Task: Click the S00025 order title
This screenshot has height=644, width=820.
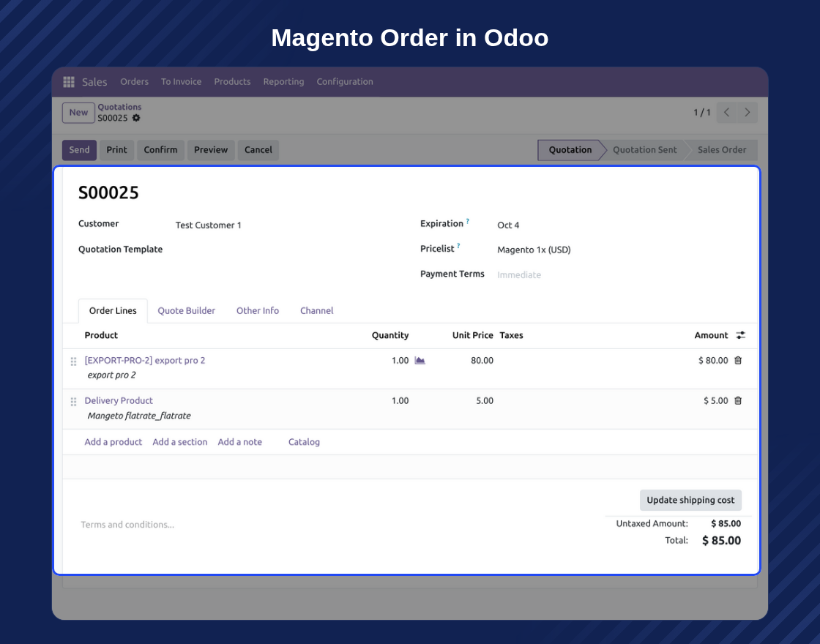Action: click(108, 193)
